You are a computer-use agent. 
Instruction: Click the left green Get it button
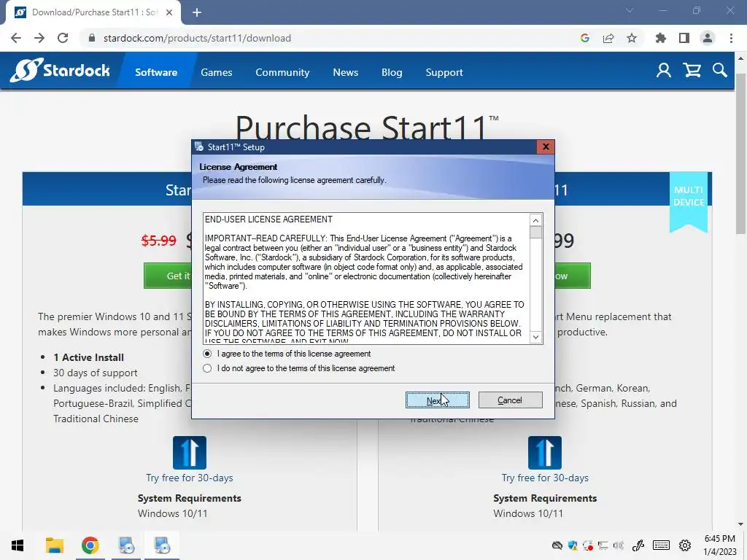[168, 276]
